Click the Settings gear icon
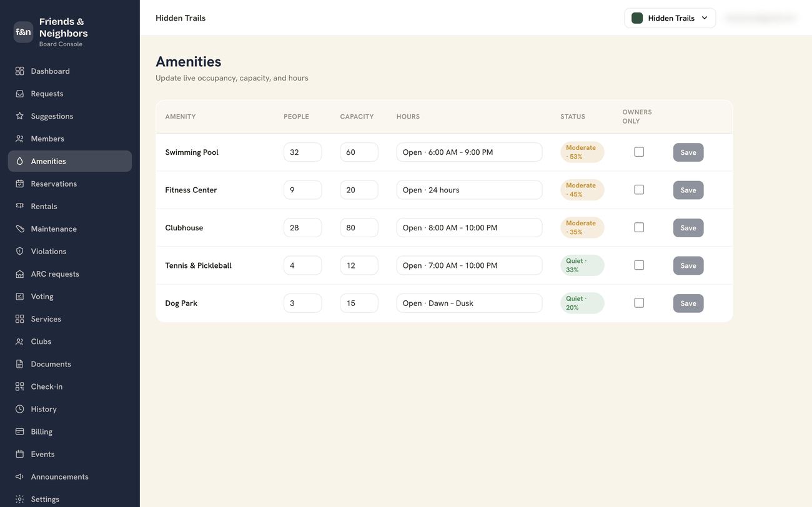Screen dimensions: 812x507 click(20, 499)
